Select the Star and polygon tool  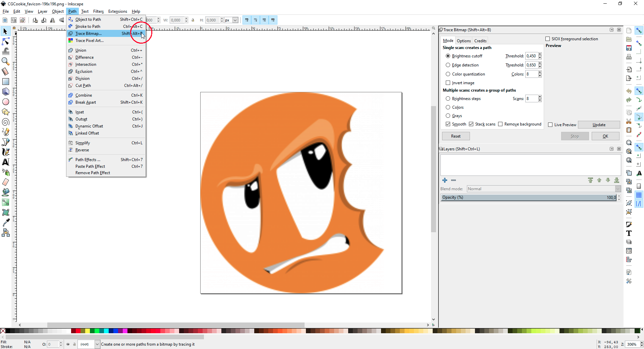pos(5,112)
